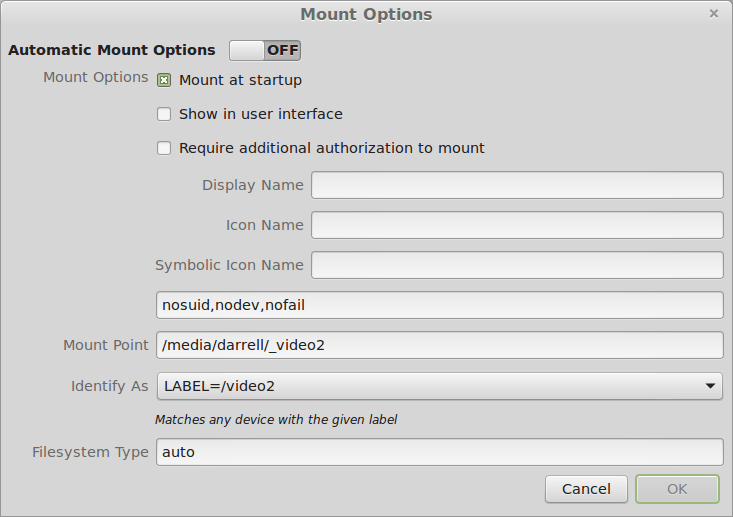Click the Filesystem Type field containing auto
The height and width of the screenshot is (517, 733).
(x=439, y=452)
